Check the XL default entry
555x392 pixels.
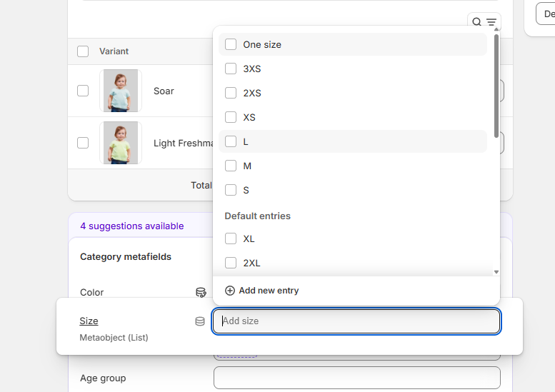pos(231,238)
